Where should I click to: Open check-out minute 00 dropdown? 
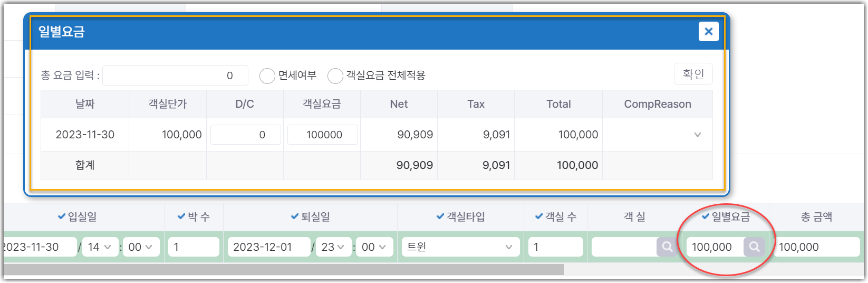pyautogui.click(x=374, y=247)
